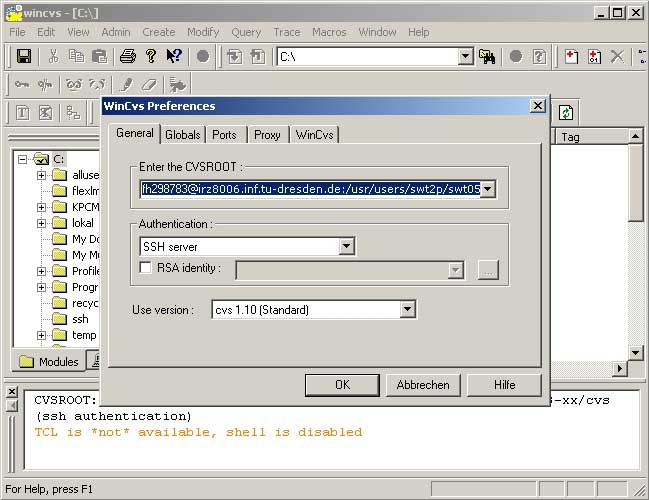The image size is (649, 500).
Task: Click the T text-view toolbar icon
Action: [22, 113]
